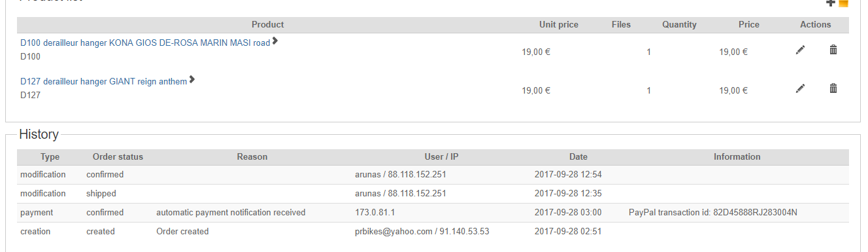The image size is (868, 252).
Task: Open D127 derailleur hanger GIANT reign link
Action: (103, 82)
